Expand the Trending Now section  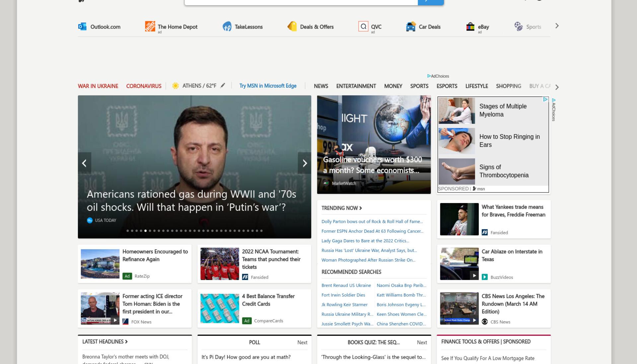(341, 208)
